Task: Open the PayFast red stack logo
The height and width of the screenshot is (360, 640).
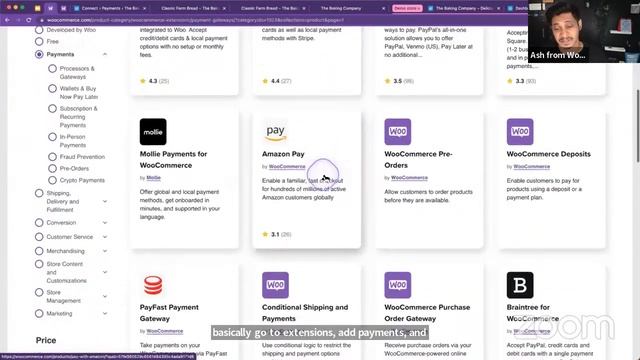Action: 153,285
